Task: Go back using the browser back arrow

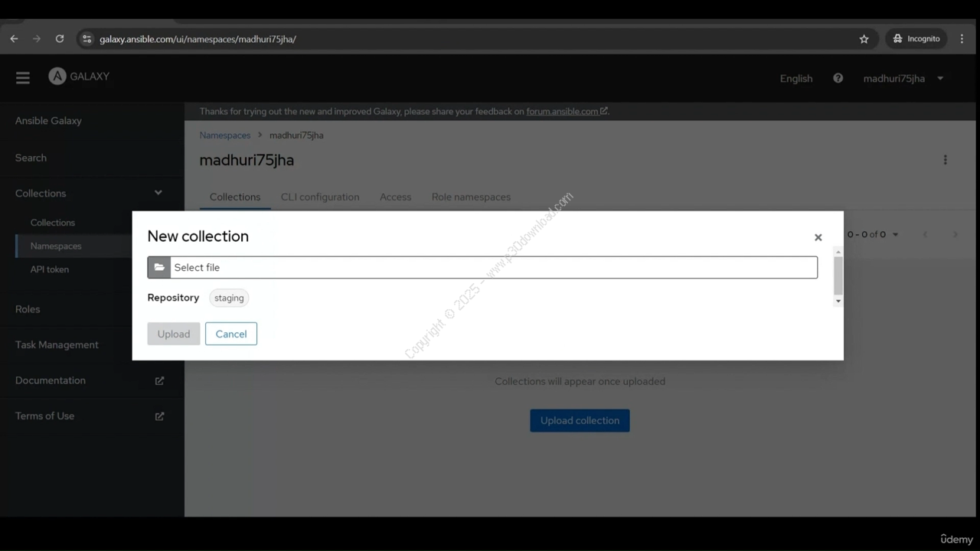Action: pos(14,39)
